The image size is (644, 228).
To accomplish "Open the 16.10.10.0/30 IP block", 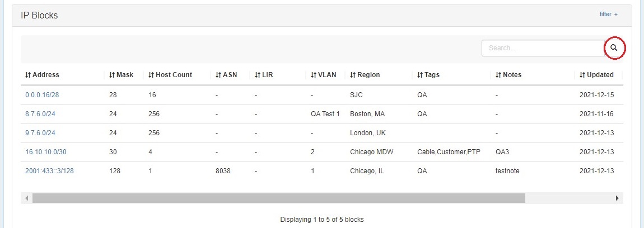I will click(46, 152).
